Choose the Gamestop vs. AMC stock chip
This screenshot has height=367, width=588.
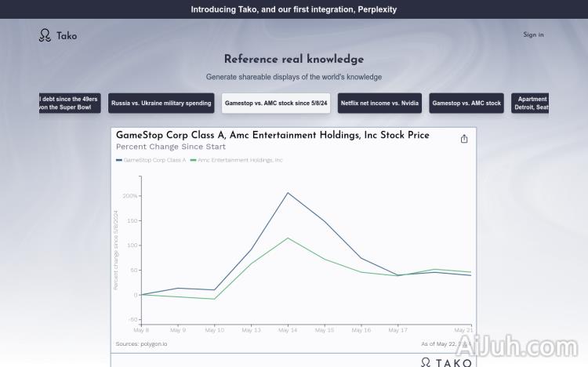point(466,104)
